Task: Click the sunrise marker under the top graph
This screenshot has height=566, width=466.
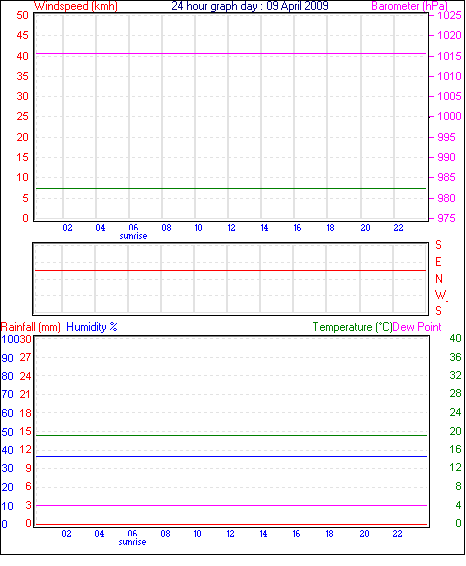Action: (x=133, y=236)
